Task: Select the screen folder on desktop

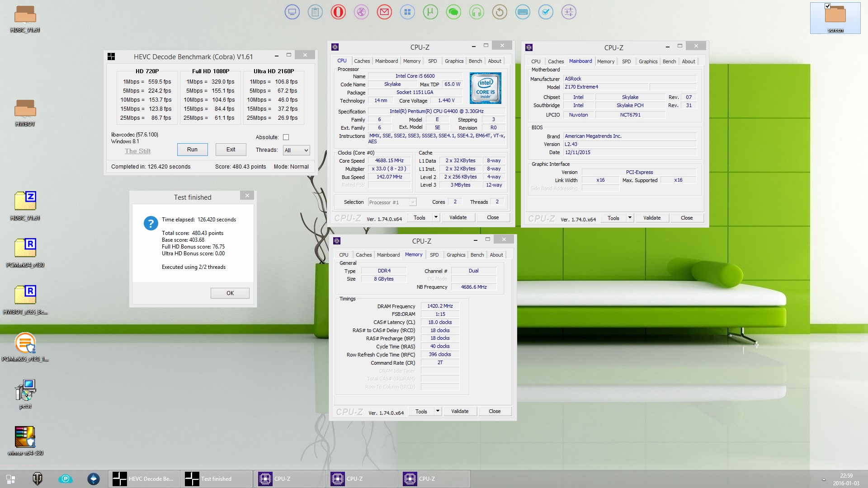Action: (835, 18)
